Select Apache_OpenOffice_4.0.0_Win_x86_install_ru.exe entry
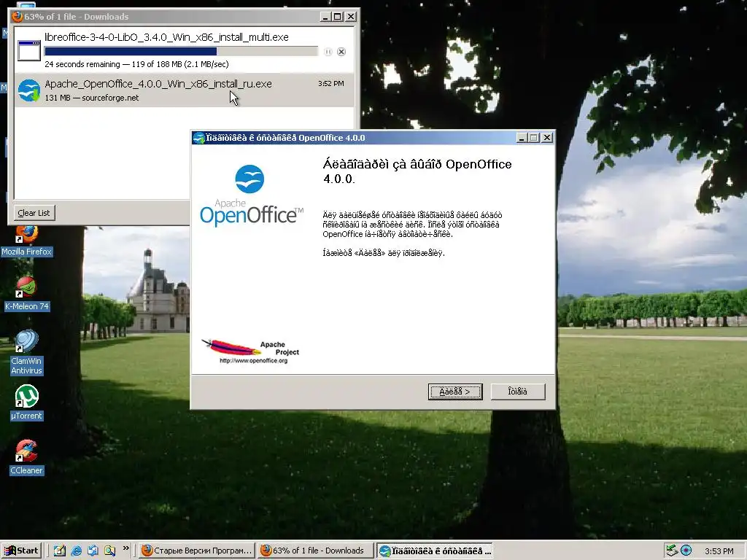747x560 pixels. pyautogui.click(x=184, y=90)
